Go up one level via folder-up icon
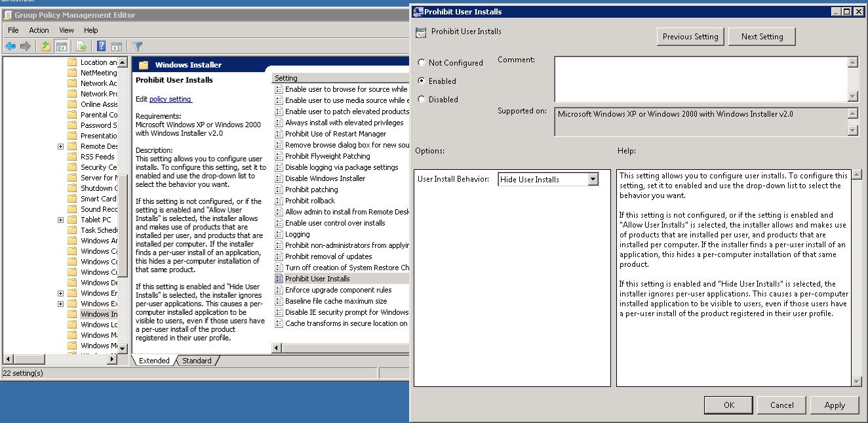The height and width of the screenshot is (423, 868). (x=45, y=46)
